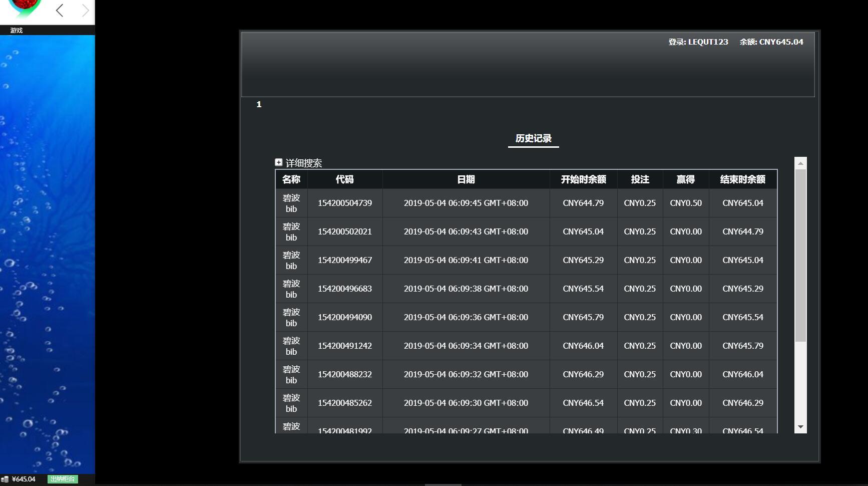Click the 投注 column header

point(640,179)
